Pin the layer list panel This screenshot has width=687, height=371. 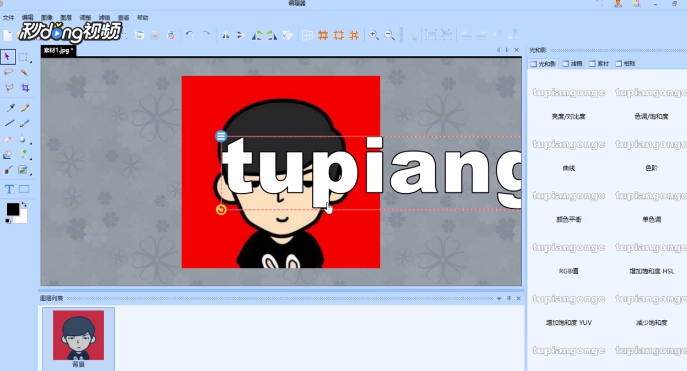[x=509, y=298]
